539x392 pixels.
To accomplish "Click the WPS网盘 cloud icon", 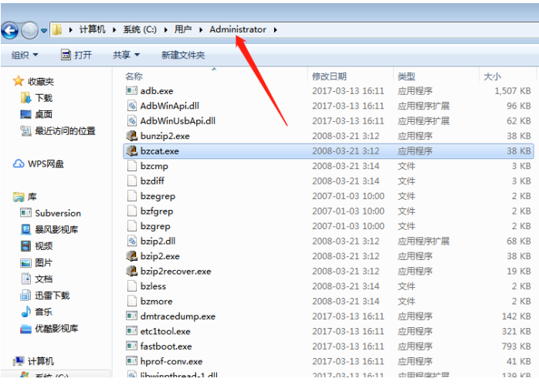I will point(19,164).
